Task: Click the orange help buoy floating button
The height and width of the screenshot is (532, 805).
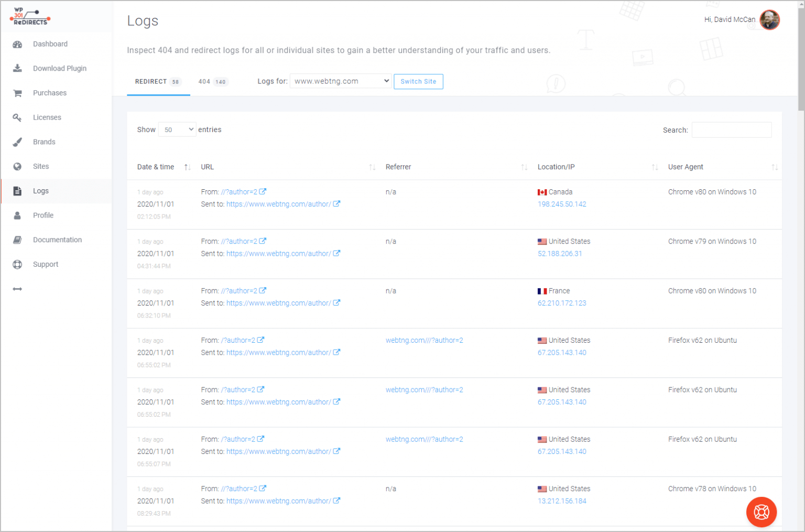Action: [761, 512]
